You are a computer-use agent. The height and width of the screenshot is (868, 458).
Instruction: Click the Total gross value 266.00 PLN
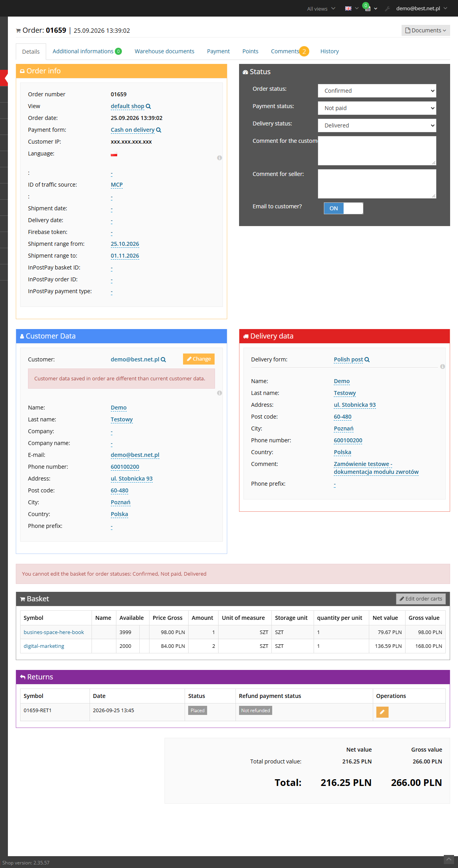pos(416,783)
